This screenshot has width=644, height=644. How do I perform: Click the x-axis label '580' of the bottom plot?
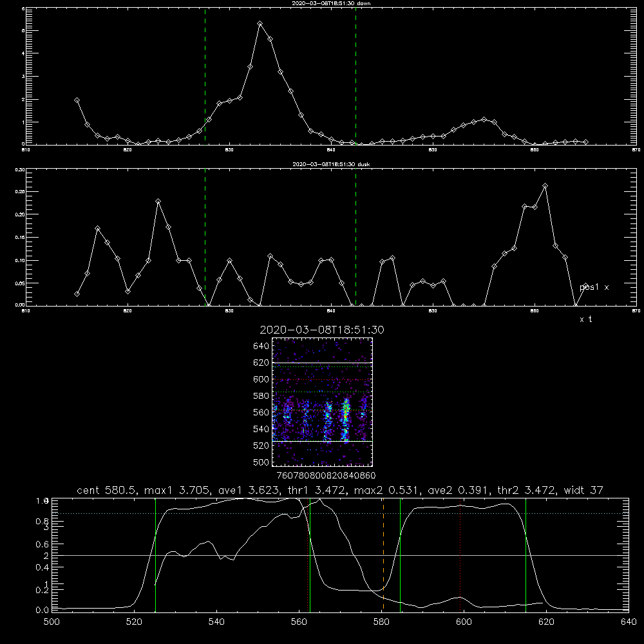tap(381, 622)
